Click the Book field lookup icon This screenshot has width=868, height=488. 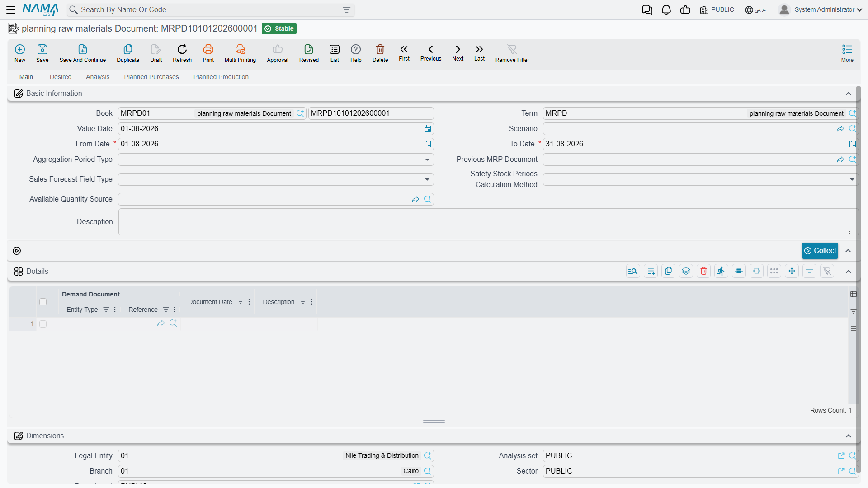[x=300, y=113]
